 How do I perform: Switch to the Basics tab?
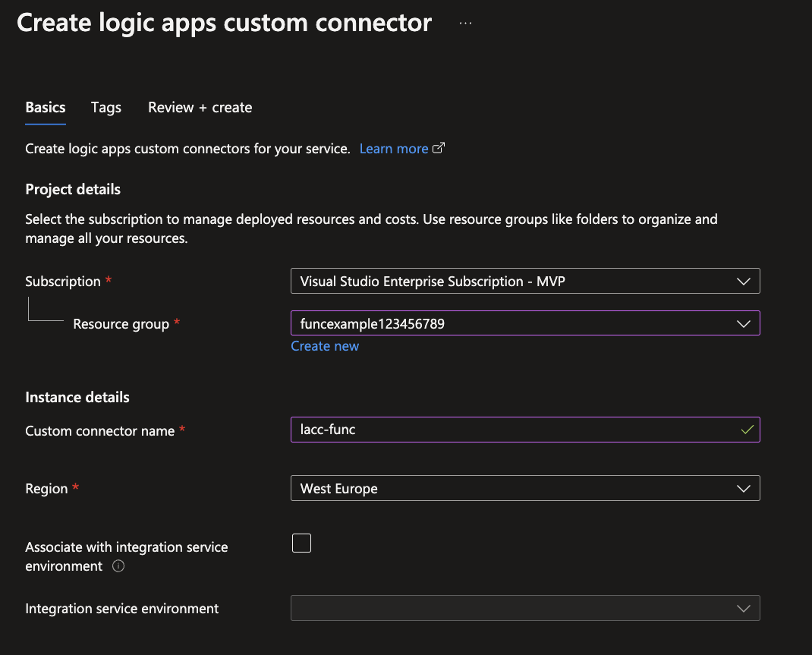click(x=46, y=108)
